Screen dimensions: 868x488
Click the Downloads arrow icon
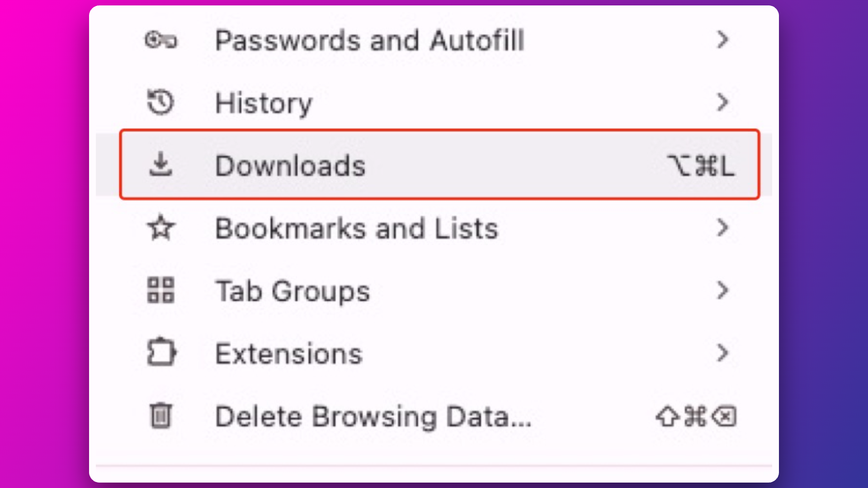pos(160,165)
